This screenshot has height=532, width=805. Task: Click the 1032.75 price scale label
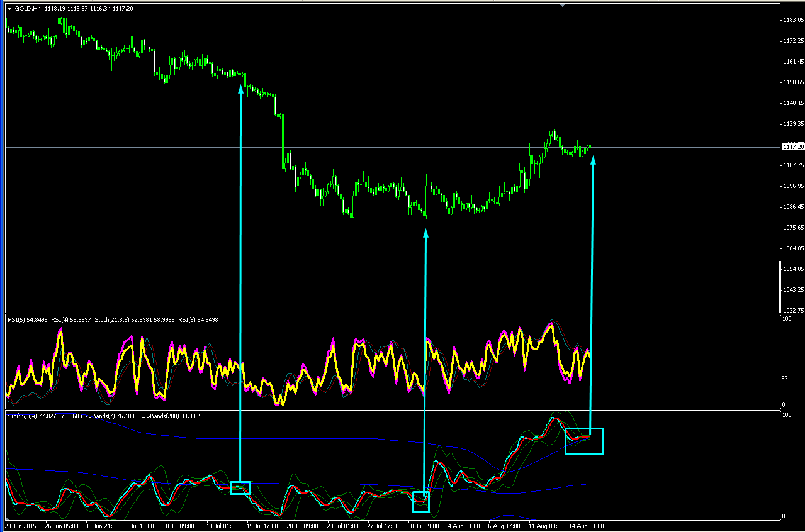click(793, 310)
